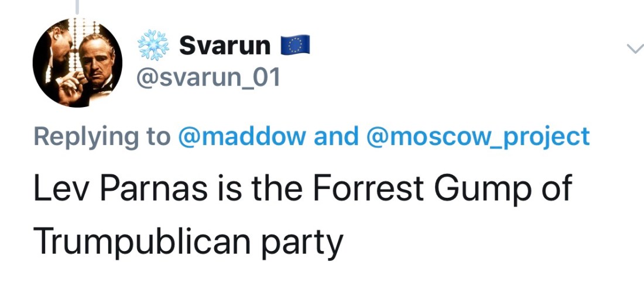This screenshot has width=644, height=289.
Task: Open the @moscow_project mention link
Action: pyautogui.click(x=478, y=136)
